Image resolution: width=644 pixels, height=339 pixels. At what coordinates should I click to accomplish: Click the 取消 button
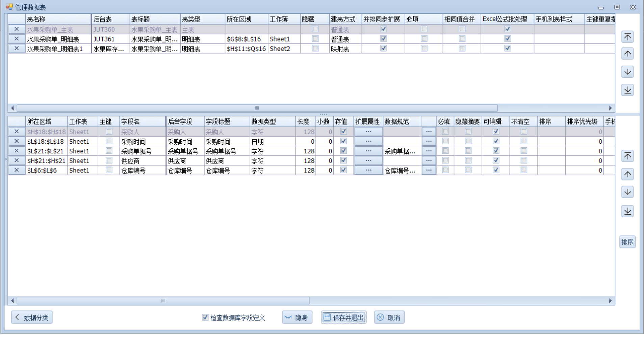[389, 317]
